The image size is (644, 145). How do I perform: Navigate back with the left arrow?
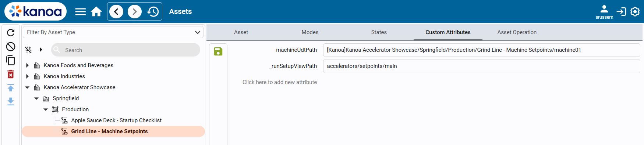click(116, 12)
